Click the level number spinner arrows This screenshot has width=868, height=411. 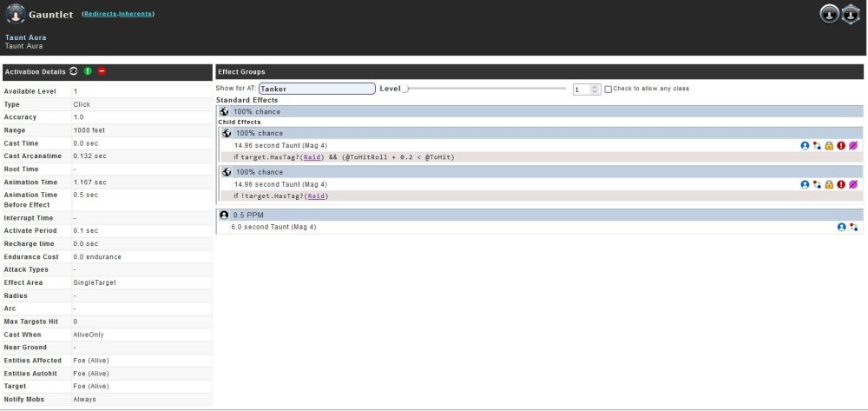coord(595,89)
